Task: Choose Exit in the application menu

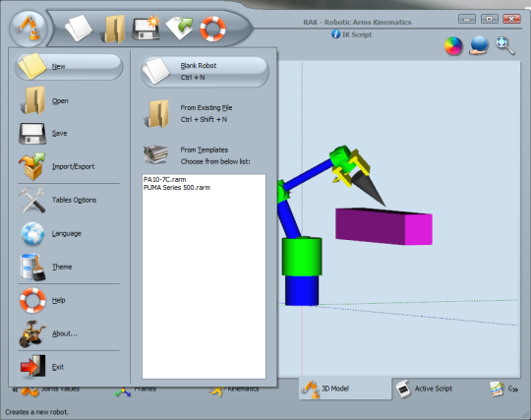Action: coord(69,367)
